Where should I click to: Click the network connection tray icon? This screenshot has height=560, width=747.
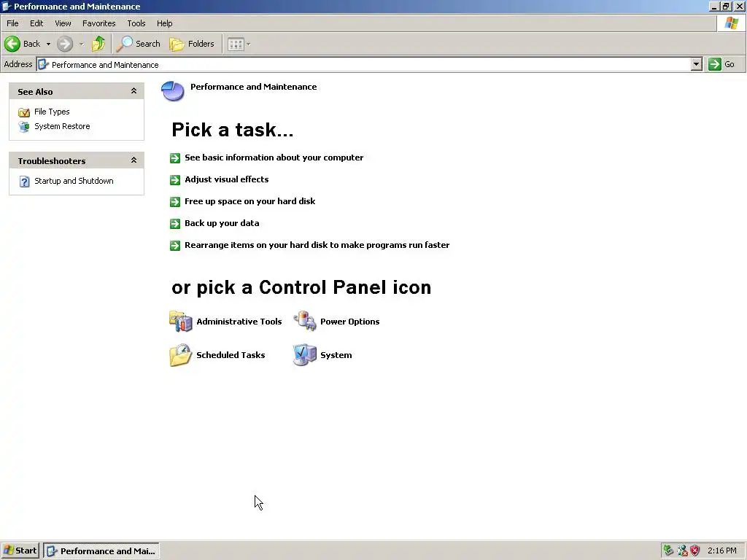tap(682, 551)
